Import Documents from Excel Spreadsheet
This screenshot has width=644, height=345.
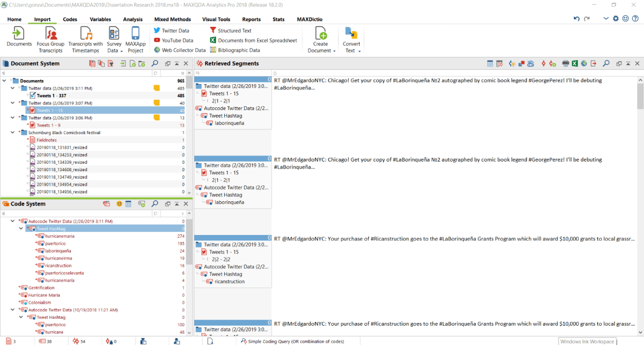253,40
